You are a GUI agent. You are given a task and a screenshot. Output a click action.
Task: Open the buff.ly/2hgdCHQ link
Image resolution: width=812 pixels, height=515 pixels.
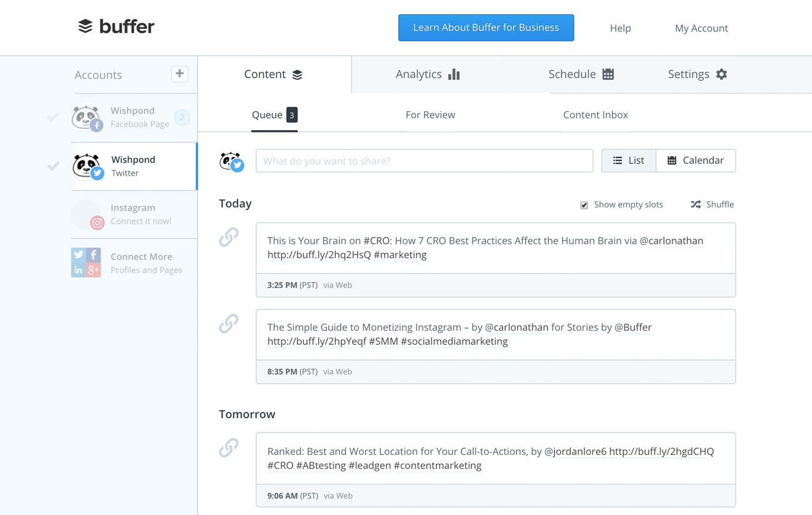pos(661,451)
